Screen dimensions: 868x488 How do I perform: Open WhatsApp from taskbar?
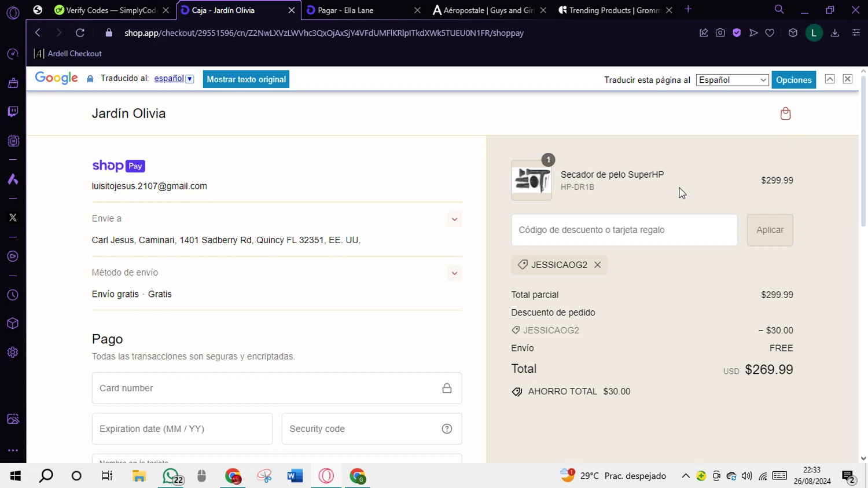171,476
